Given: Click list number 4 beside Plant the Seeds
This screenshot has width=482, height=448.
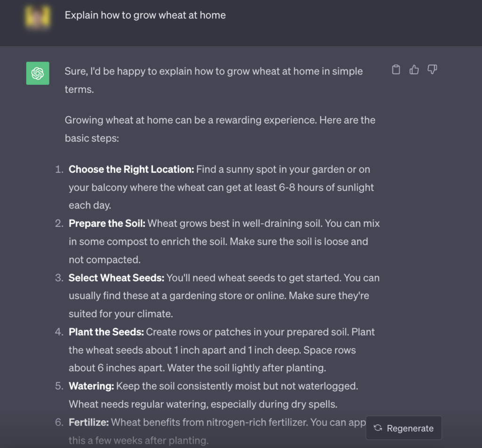Looking at the screenshot, I should (59, 332).
